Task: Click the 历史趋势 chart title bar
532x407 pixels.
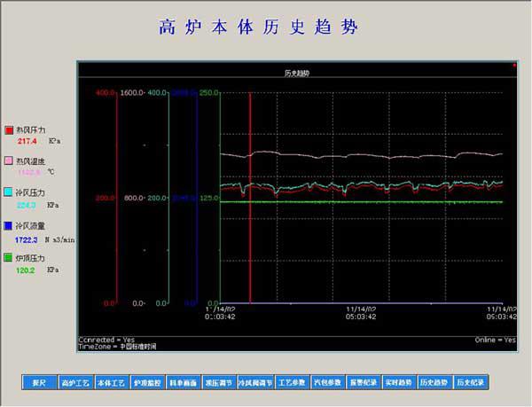Action: (x=297, y=73)
